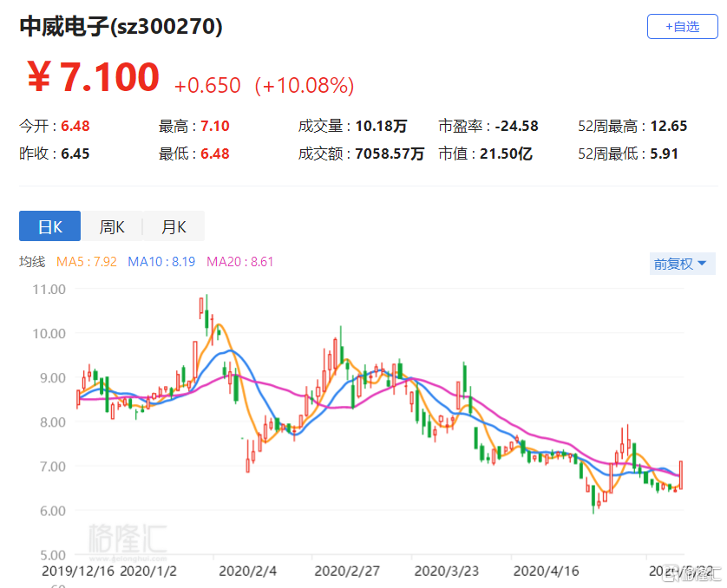
Task: Click the 最低 low value 6.48
Action: point(214,154)
